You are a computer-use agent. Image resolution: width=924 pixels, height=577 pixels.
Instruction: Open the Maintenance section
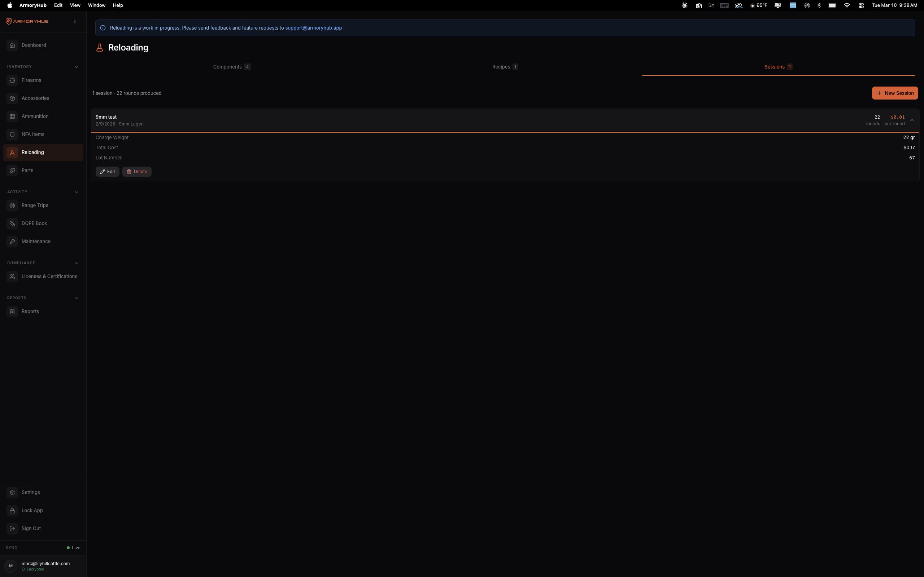pos(36,241)
